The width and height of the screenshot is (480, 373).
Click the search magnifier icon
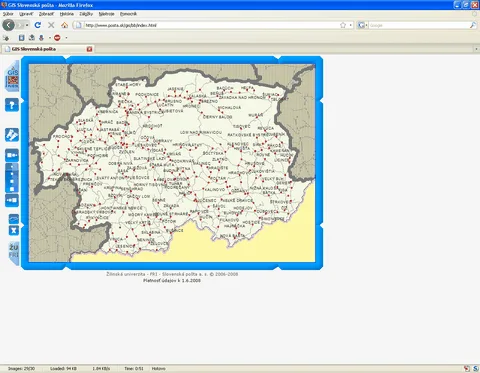click(473, 25)
